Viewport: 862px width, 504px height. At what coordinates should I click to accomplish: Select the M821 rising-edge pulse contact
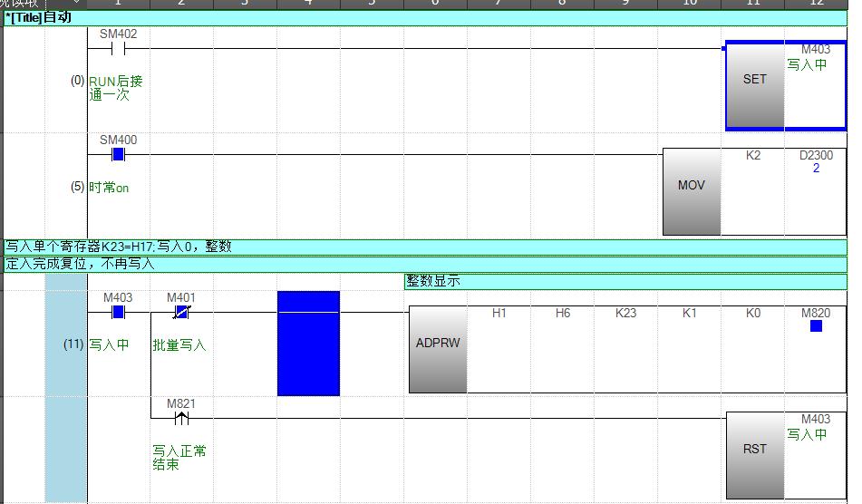[181, 418]
